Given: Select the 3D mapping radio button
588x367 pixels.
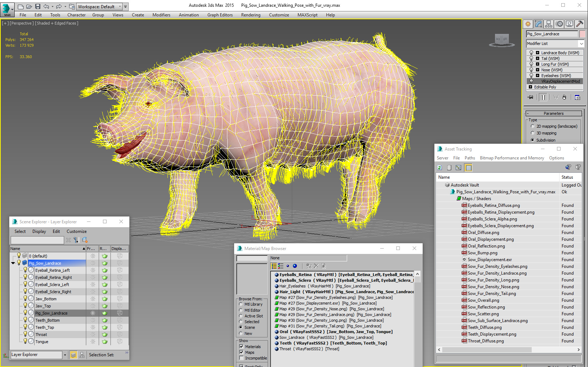Looking at the screenshot, I should coord(532,133).
